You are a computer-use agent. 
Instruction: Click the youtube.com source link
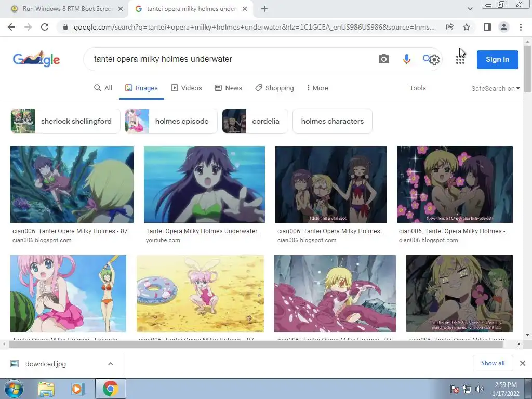[163, 240]
